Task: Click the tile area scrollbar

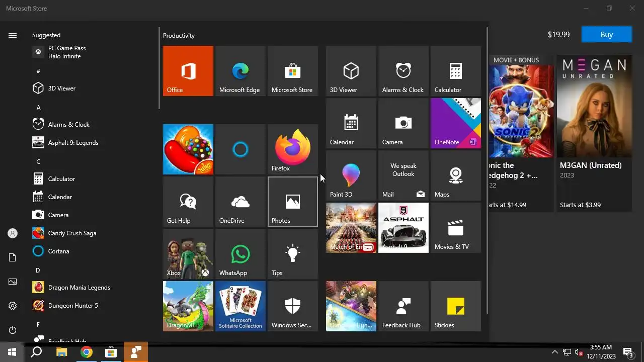Action: (x=487, y=171)
